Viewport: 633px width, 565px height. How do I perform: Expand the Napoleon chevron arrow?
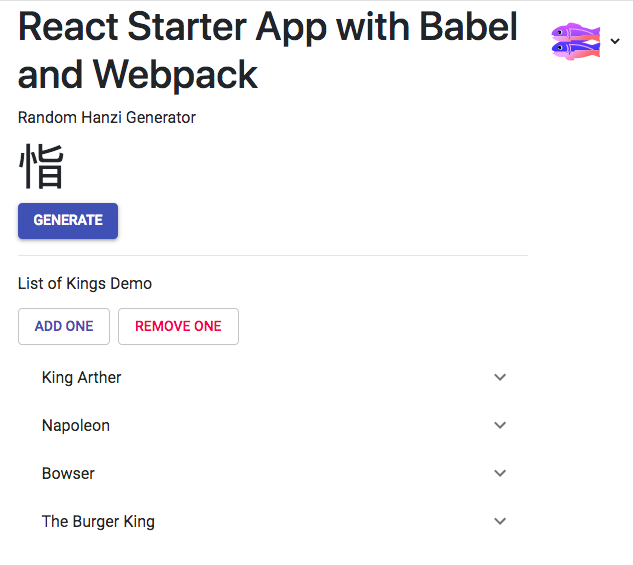(x=500, y=425)
